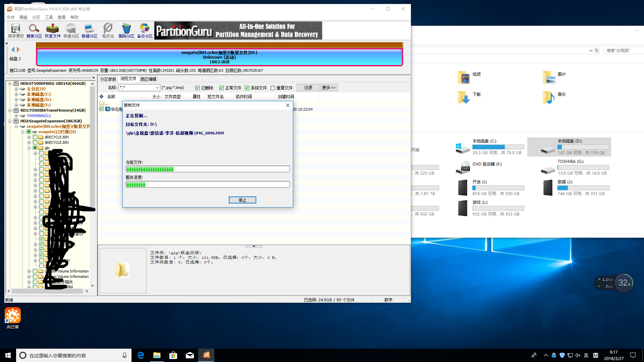
Task: Close the 复制文件 dialog
Action: 287,105
